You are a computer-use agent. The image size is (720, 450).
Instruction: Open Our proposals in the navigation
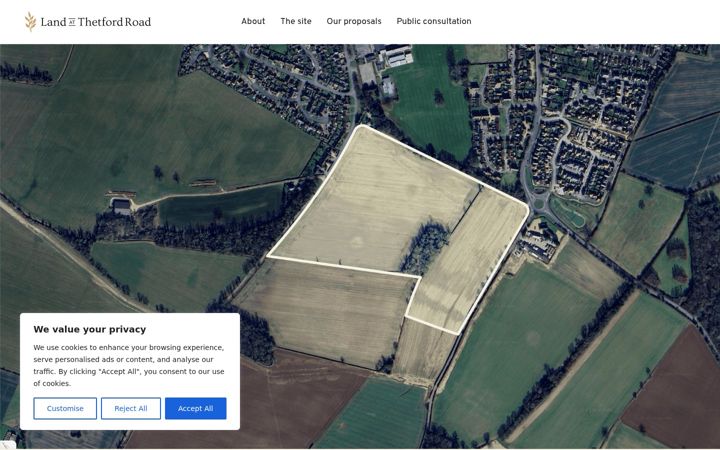pyautogui.click(x=354, y=21)
